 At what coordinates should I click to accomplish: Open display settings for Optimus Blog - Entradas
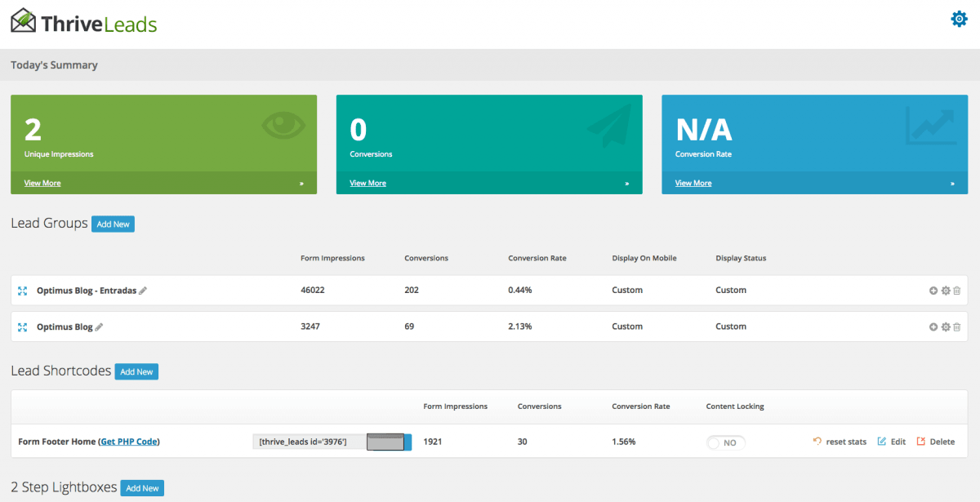tap(946, 291)
